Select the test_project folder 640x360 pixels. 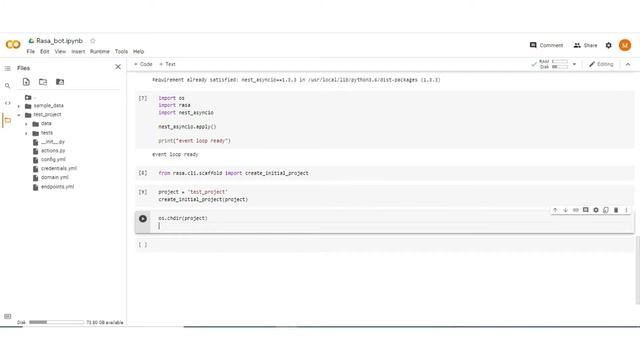pyautogui.click(x=47, y=115)
